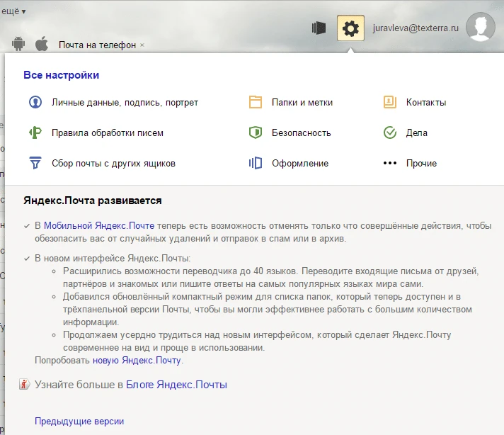Image resolution: width=504 pixels, height=435 pixels.
Task: Click the user avatar portrait
Action: (481, 27)
